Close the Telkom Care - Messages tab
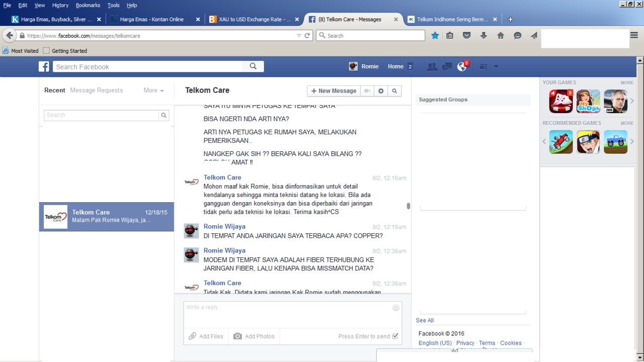Image resolution: width=644 pixels, height=362 pixels. coord(396,19)
